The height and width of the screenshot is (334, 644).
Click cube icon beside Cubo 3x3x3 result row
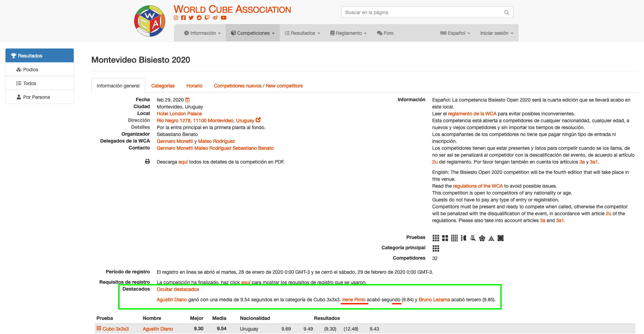(x=99, y=328)
